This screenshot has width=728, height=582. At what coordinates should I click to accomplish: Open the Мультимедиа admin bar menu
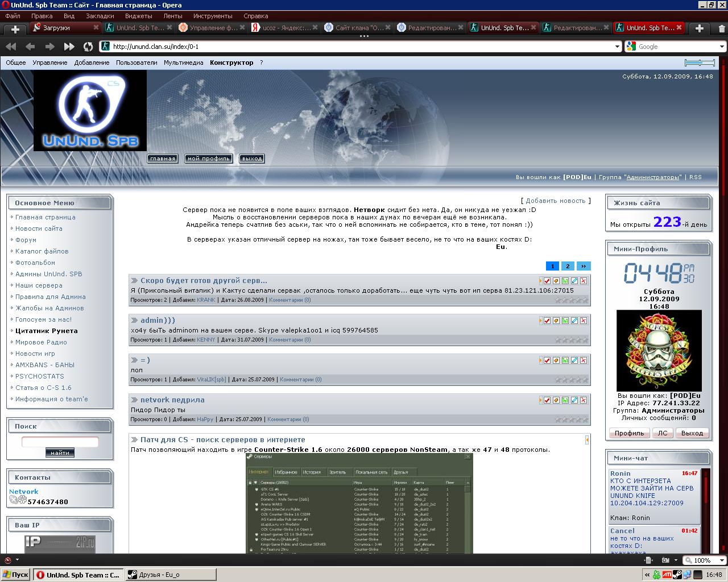click(183, 63)
